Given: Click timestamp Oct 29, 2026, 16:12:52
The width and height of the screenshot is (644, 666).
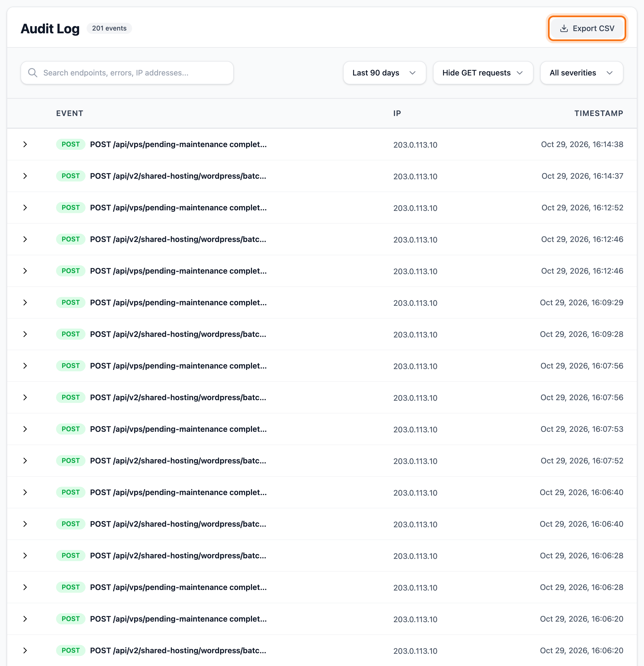Looking at the screenshot, I should coord(582,208).
